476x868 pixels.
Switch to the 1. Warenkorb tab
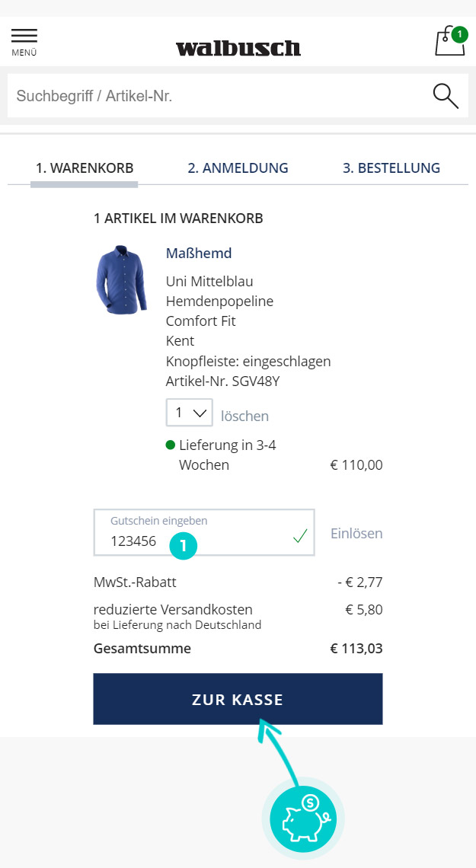[85, 168]
